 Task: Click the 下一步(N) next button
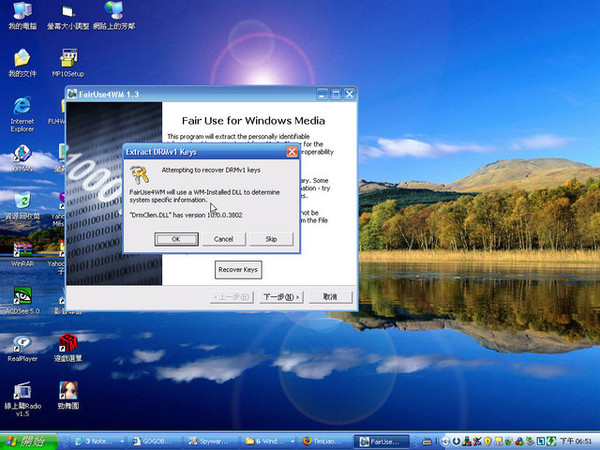pyautogui.click(x=281, y=297)
